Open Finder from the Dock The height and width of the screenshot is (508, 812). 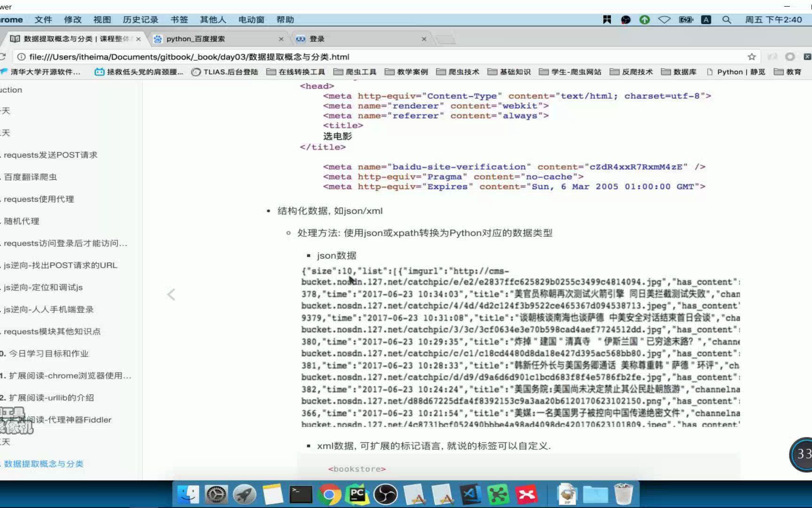188,494
